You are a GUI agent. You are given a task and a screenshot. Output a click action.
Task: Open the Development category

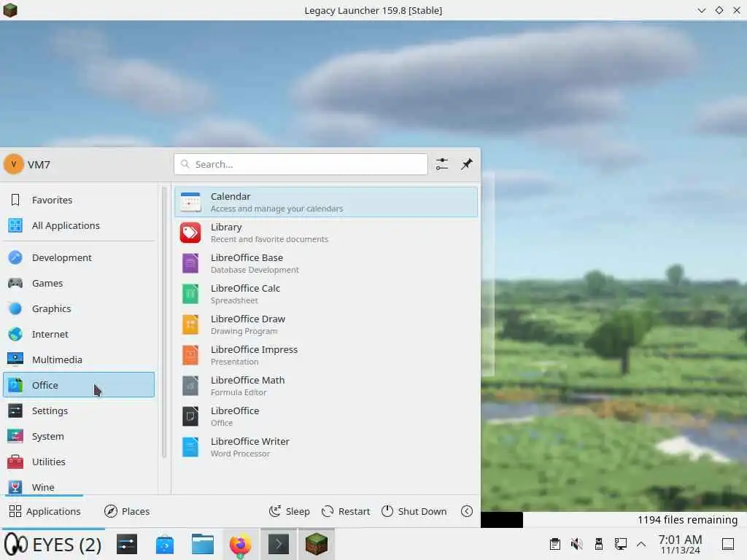pos(79,257)
